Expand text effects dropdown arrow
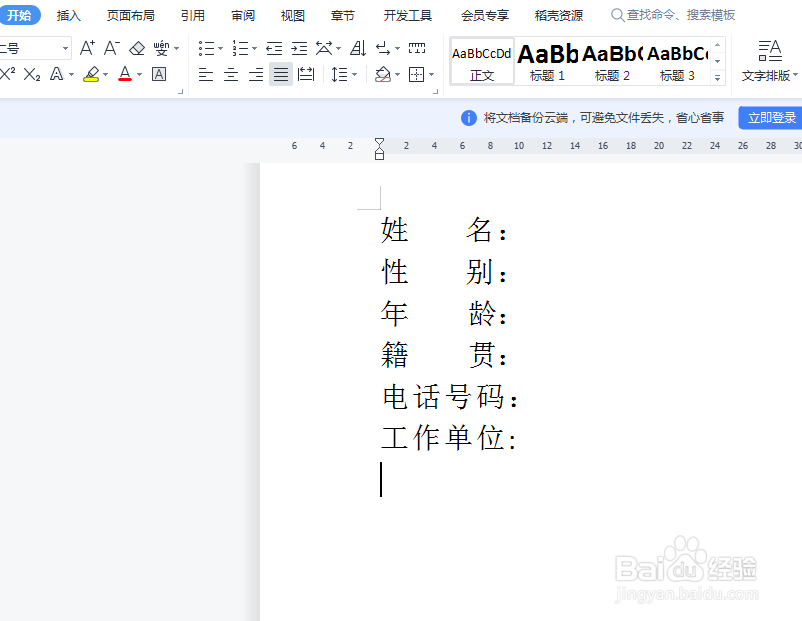The width and height of the screenshot is (802, 621). point(72,75)
